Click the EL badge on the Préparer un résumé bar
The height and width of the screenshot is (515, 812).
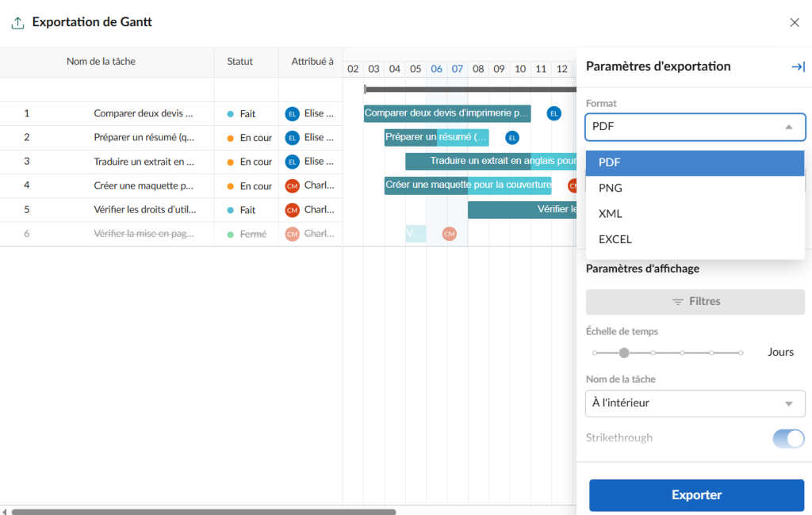coord(512,137)
